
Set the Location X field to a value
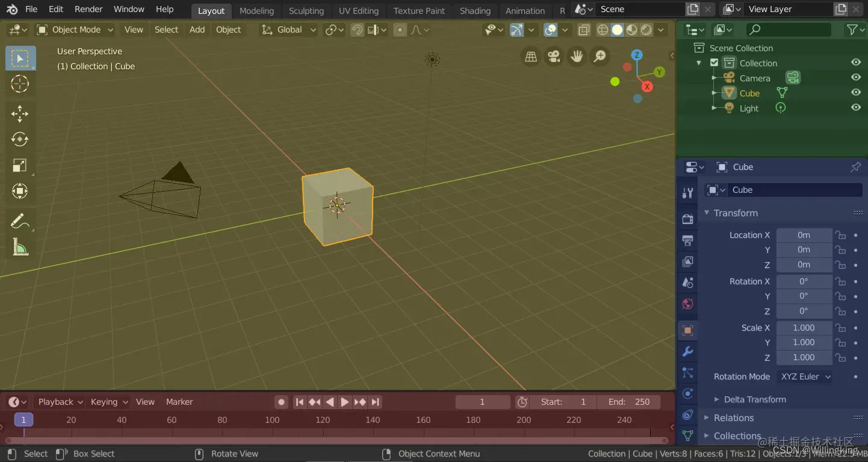pyautogui.click(x=804, y=235)
